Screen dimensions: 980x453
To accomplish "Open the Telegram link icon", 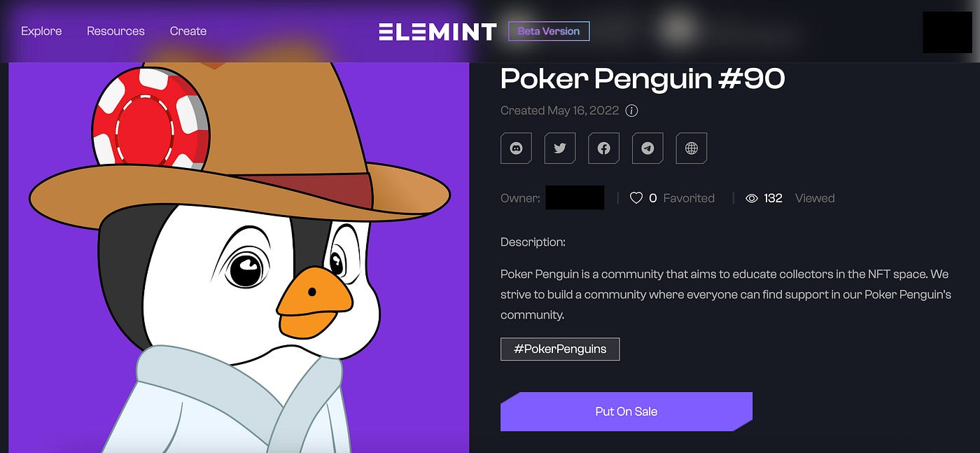I will coord(647,148).
